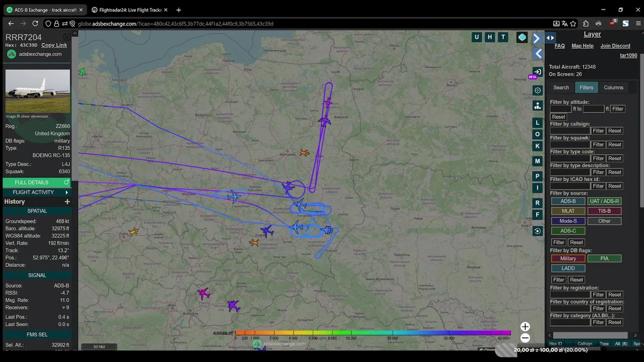This screenshot has height=362, width=644.
Task: Open the Map Help link
Action: tap(583, 46)
